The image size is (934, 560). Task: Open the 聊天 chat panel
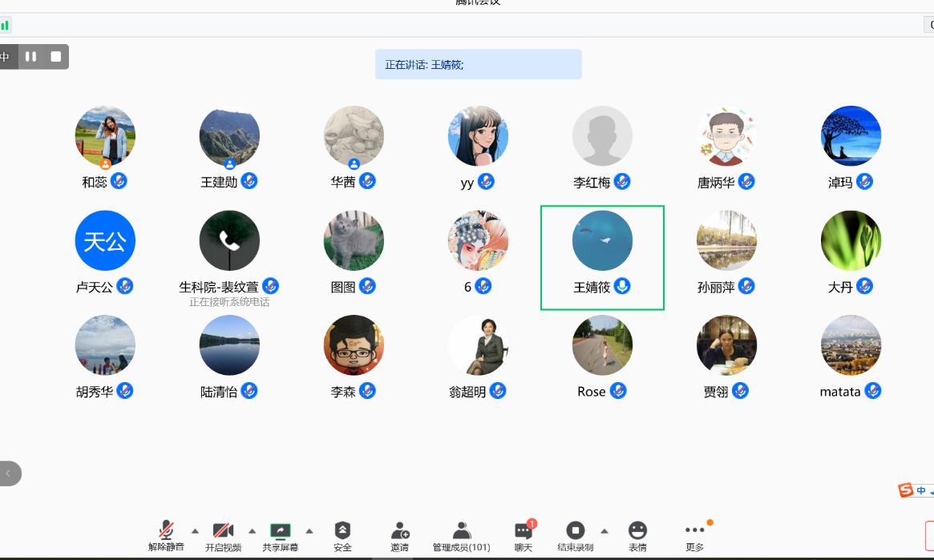click(524, 534)
